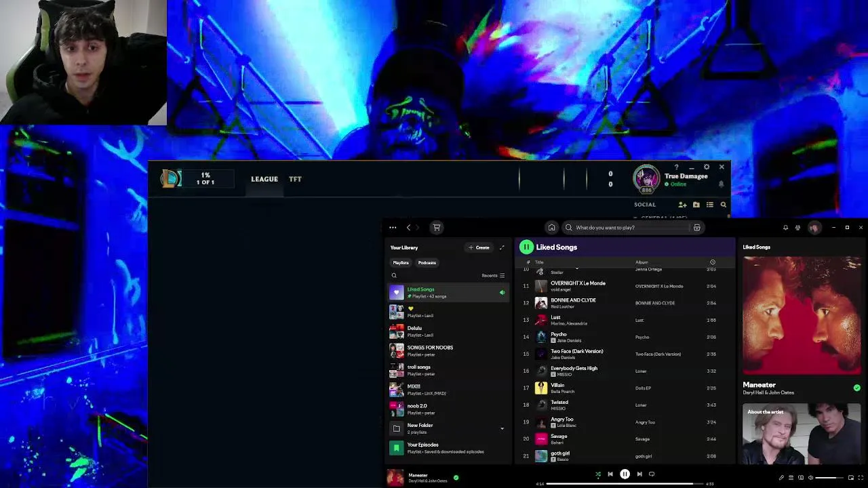This screenshot has height=488, width=868.
Task: Open Spotify Friend Activity icon
Action: tap(797, 228)
